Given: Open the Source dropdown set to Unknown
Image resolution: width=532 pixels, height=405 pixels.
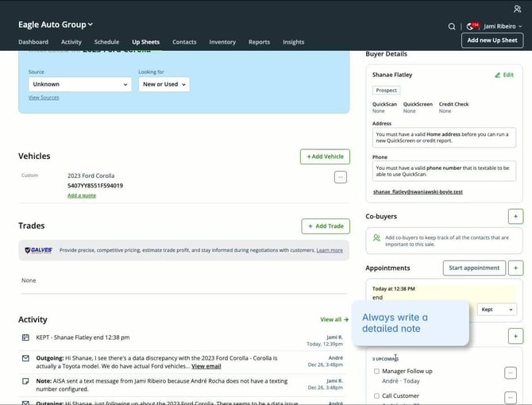Looking at the screenshot, I should (79, 84).
